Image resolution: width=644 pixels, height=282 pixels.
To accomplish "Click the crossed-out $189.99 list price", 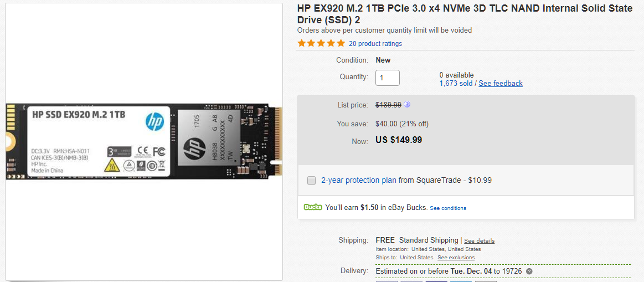I will tap(388, 105).
